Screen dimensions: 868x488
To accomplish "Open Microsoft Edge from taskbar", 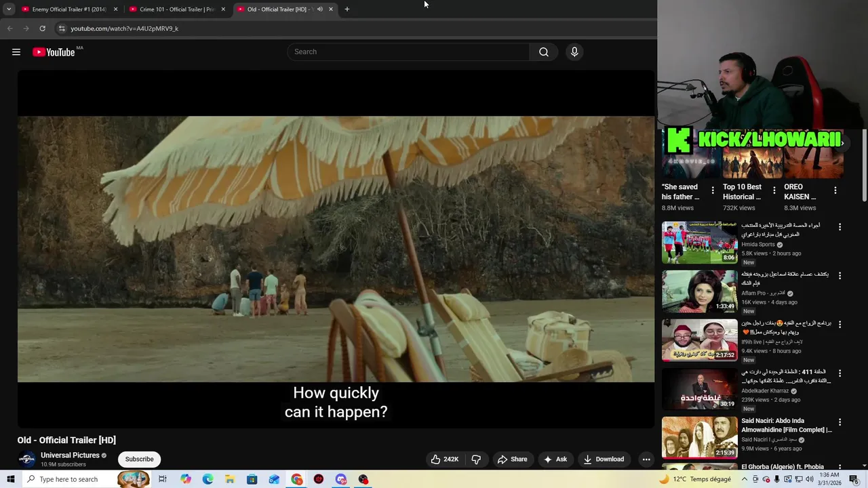I will 208,479.
